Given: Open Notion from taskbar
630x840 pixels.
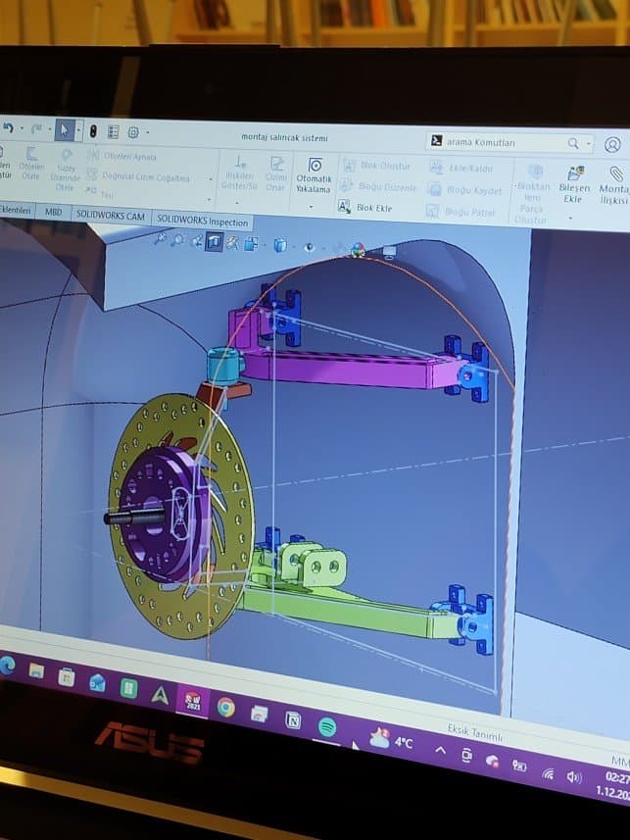Looking at the screenshot, I should [x=293, y=720].
